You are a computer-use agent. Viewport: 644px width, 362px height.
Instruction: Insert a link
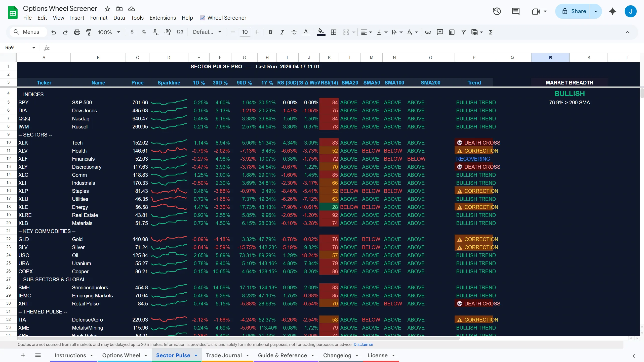pos(428,32)
